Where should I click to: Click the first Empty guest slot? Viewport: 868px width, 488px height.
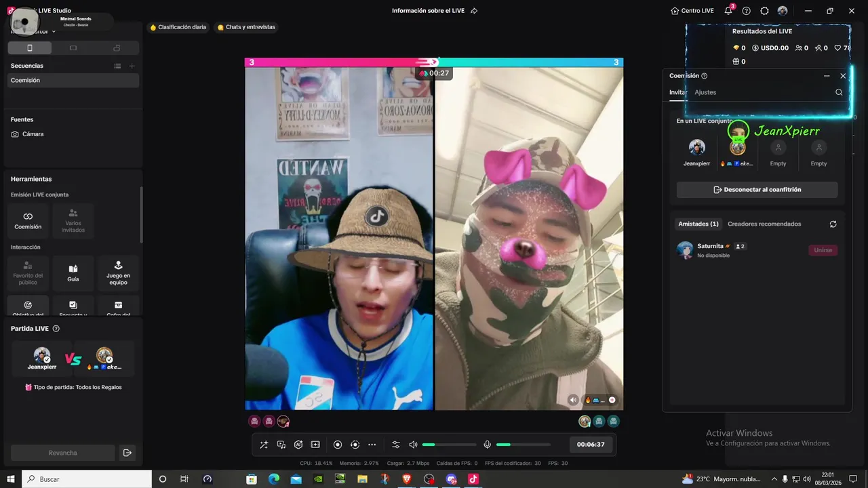778,147
